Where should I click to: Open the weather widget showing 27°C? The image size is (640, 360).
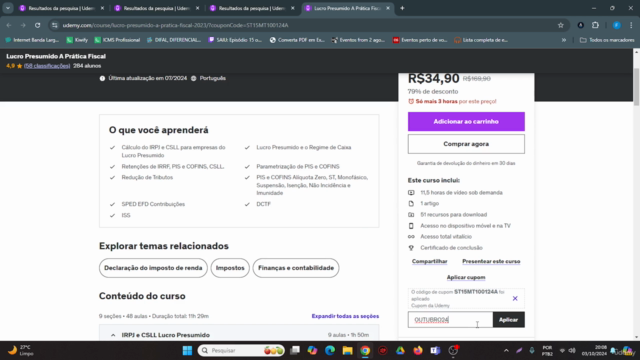[20, 350]
